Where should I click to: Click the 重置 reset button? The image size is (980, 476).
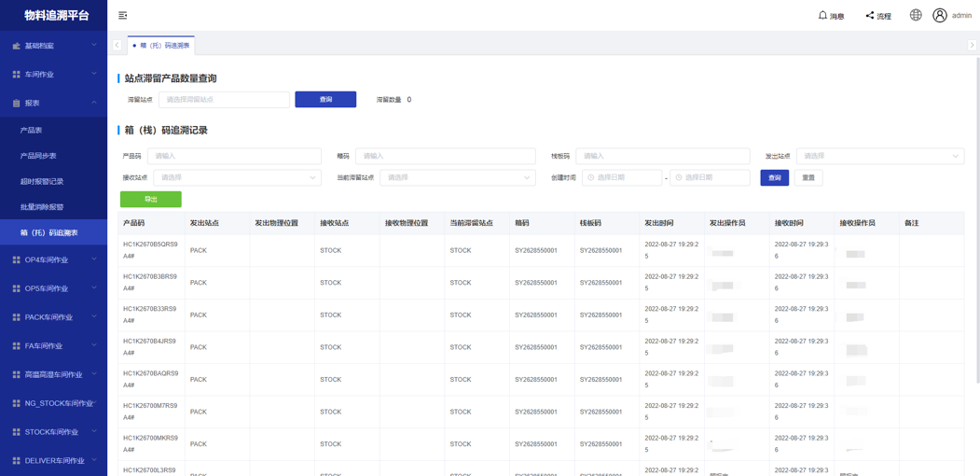point(808,177)
